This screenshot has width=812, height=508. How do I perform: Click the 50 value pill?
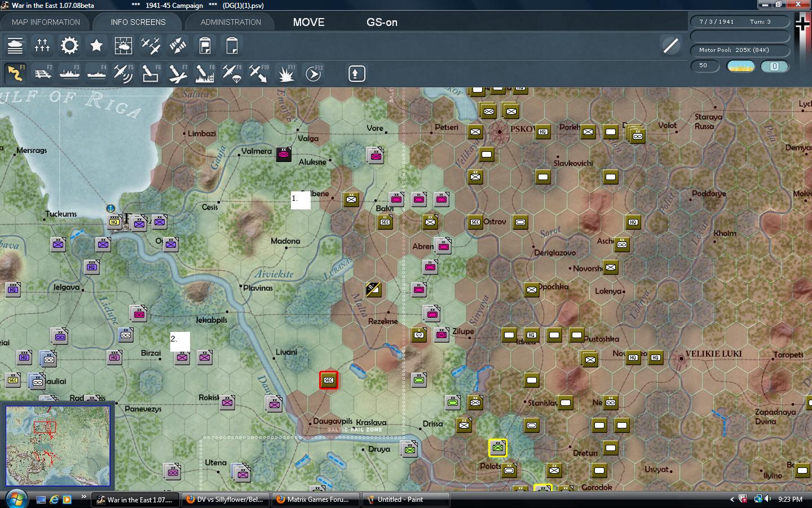[704, 65]
